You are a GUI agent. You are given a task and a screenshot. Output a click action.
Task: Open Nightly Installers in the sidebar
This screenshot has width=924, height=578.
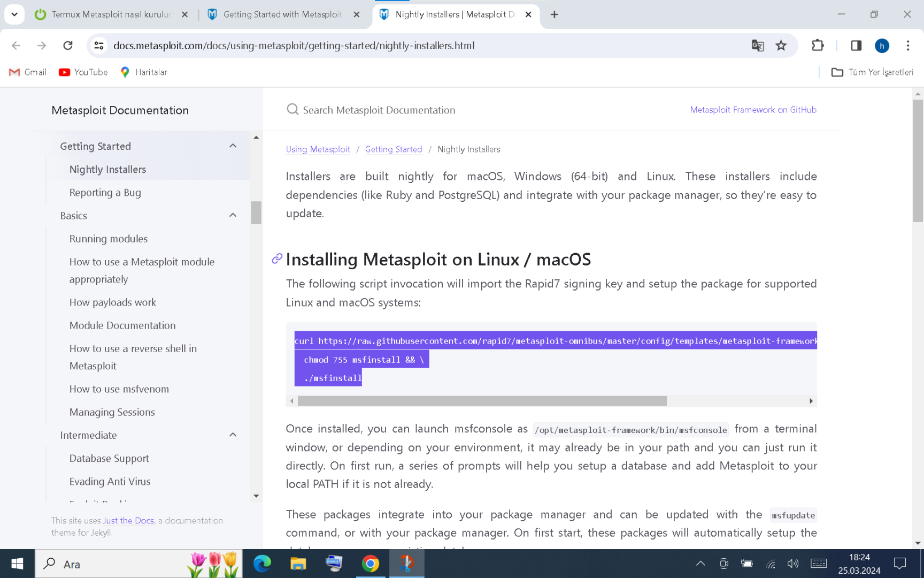(107, 169)
